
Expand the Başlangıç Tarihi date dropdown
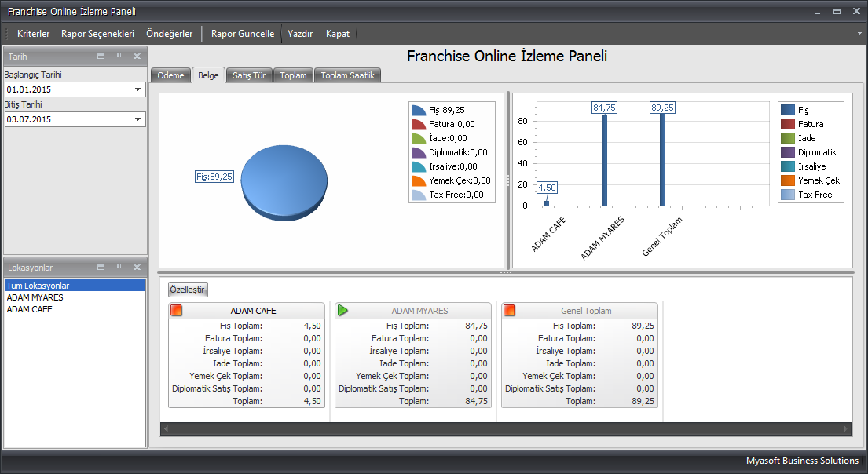137,89
